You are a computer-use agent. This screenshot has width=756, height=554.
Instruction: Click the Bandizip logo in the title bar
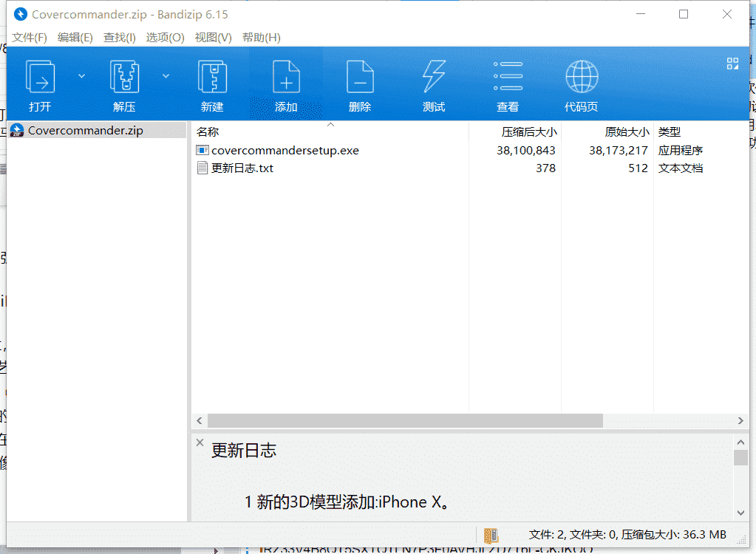point(20,15)
